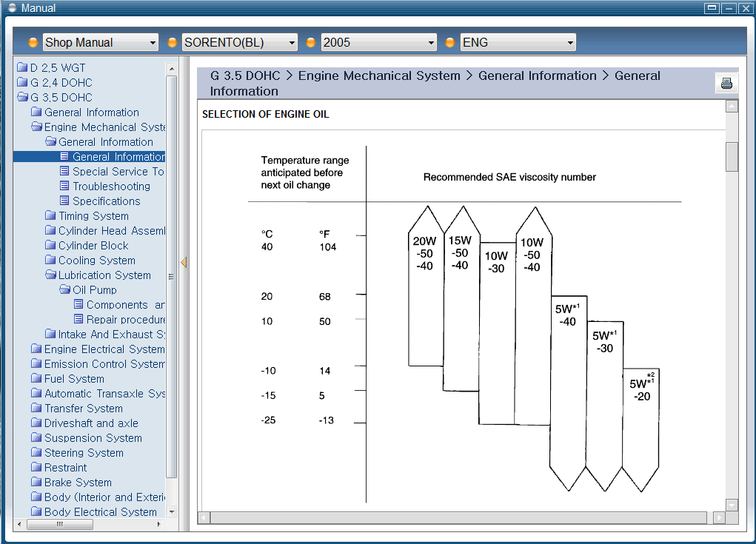Click the document icon beside Troubleshooting
The image size is (756, 544).
[x=64, y=187]
